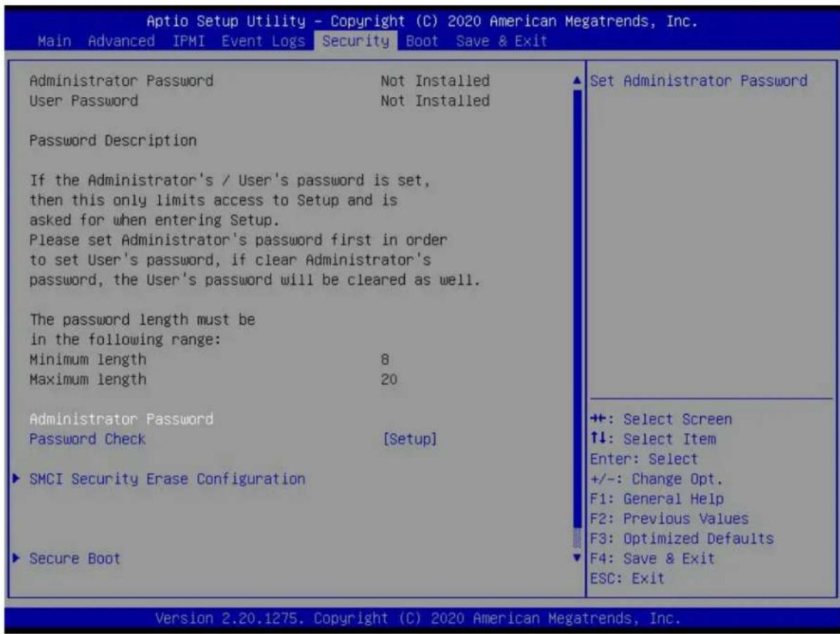Click the Password Description heading
840x634 pixels.
coord(113,141)
